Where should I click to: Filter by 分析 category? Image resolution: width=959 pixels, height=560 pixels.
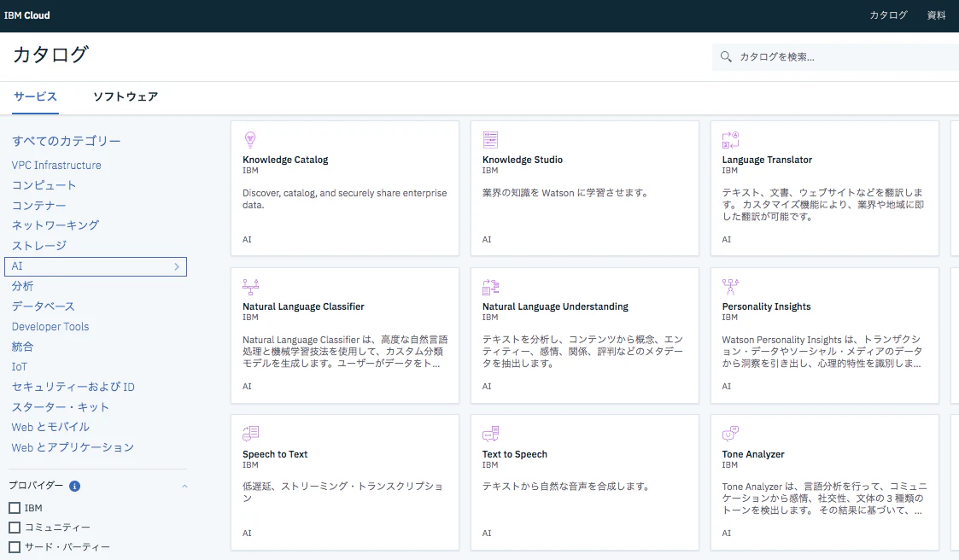point(22,286)
